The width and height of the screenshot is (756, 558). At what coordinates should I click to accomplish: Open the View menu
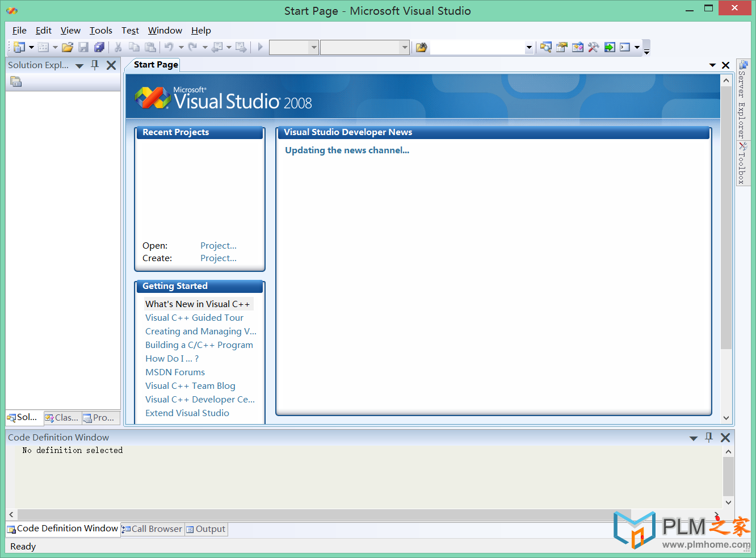point(70,30)
